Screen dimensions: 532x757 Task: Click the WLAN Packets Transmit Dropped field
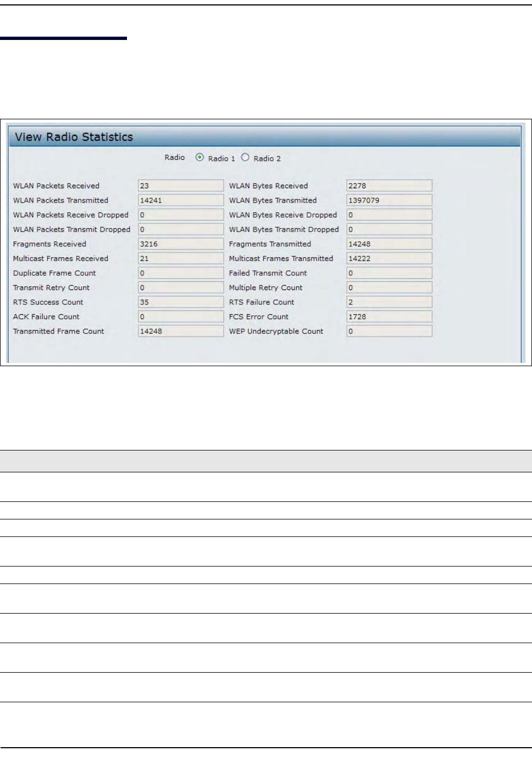(181, 229)
